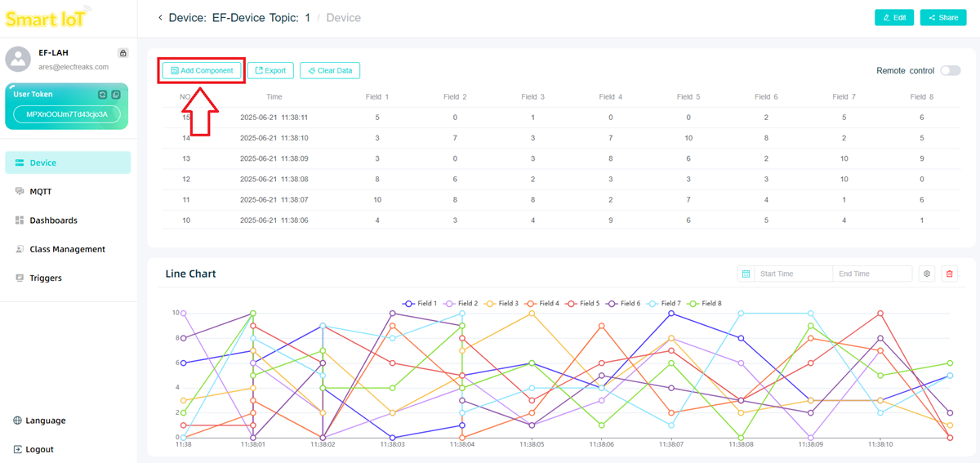Toggle the Remote control switch

950,71
